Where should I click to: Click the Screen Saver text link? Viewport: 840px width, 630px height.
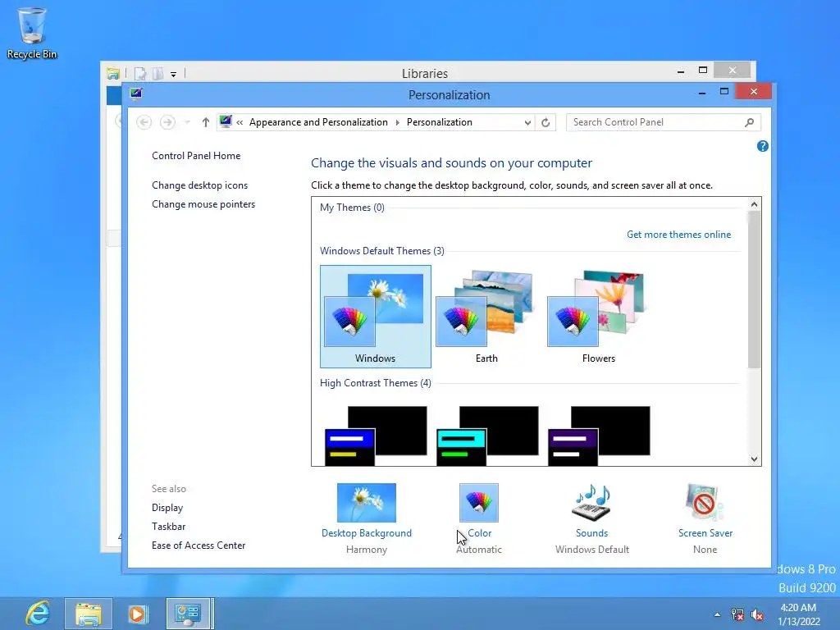[705, 533]
